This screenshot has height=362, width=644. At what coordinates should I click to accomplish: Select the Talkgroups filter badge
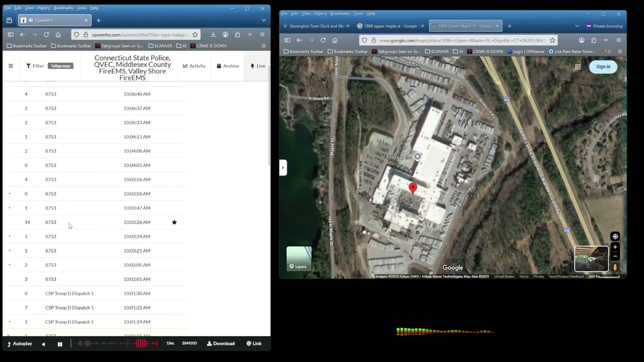[x=60, y=66]
